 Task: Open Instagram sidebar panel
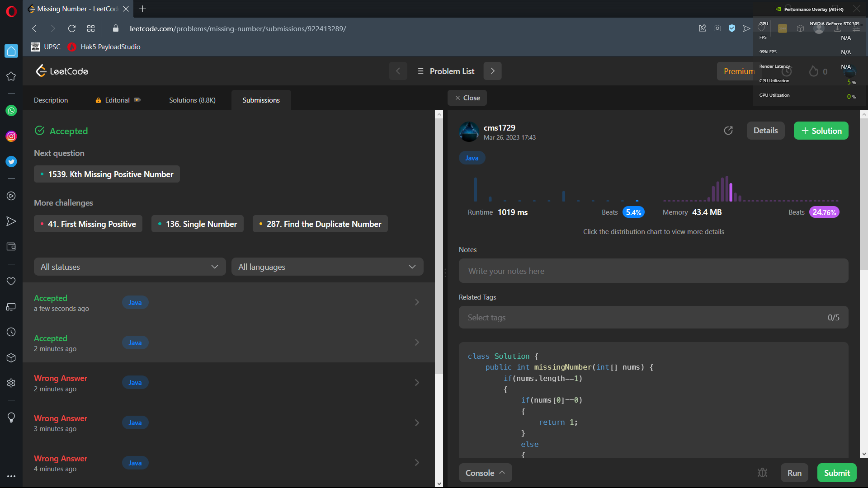click(11, 136)
